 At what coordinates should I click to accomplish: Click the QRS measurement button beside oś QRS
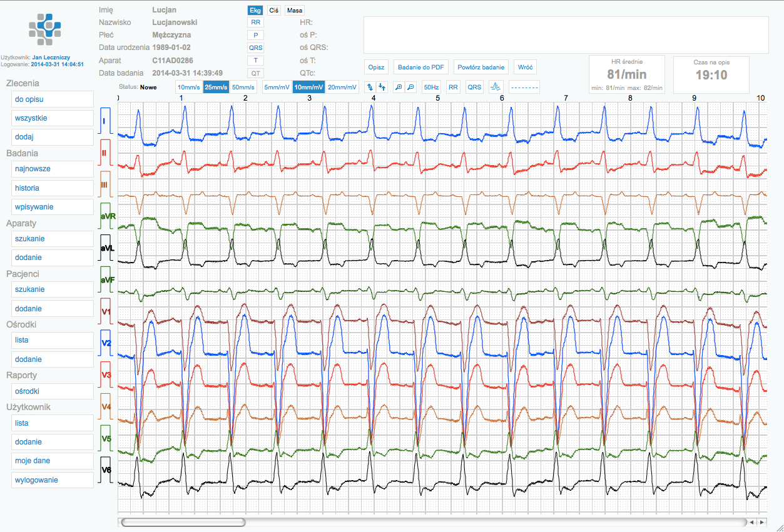pyautogui.click(x=255, y=48)
